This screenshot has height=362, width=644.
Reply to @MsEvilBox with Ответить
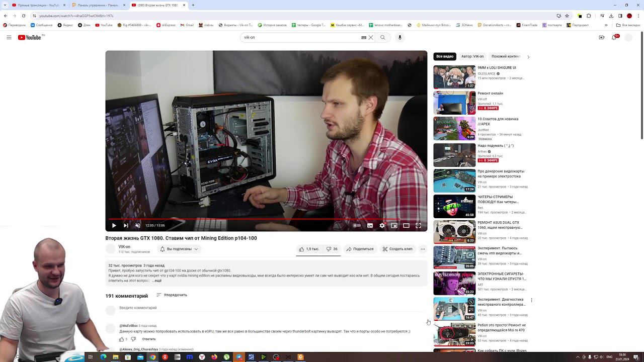(x=149, y=339)
